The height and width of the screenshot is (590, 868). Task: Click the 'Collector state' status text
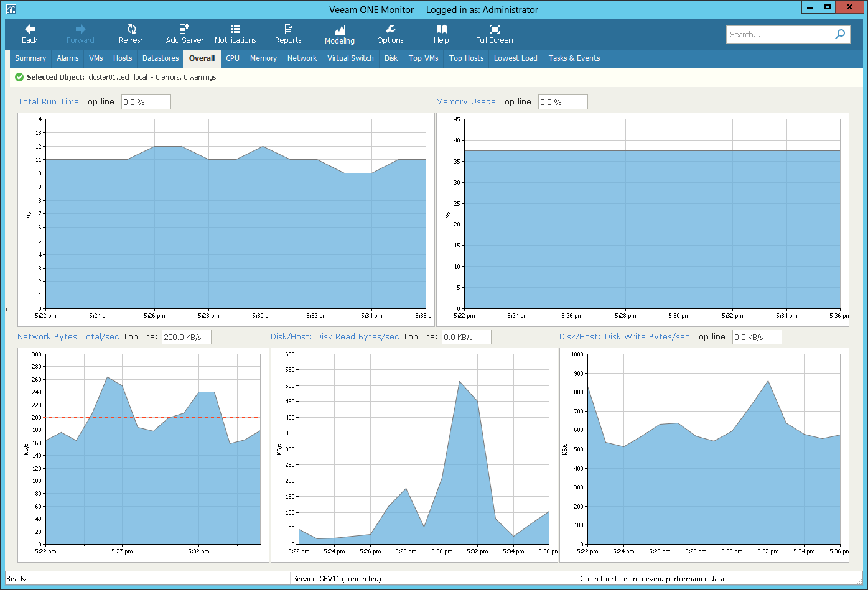pyautogui.click(x=652, y=579)
